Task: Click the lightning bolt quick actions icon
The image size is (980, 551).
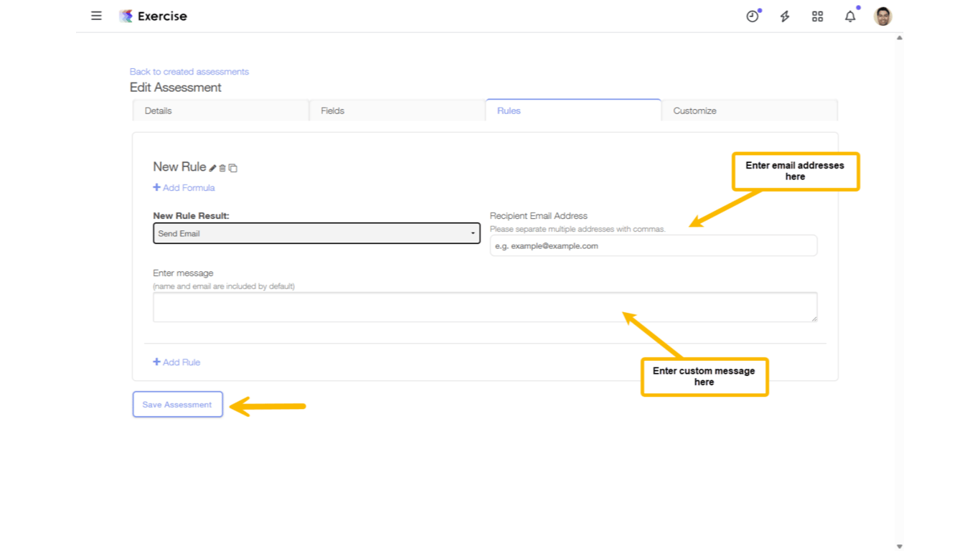Action: (x=785, y=16)
